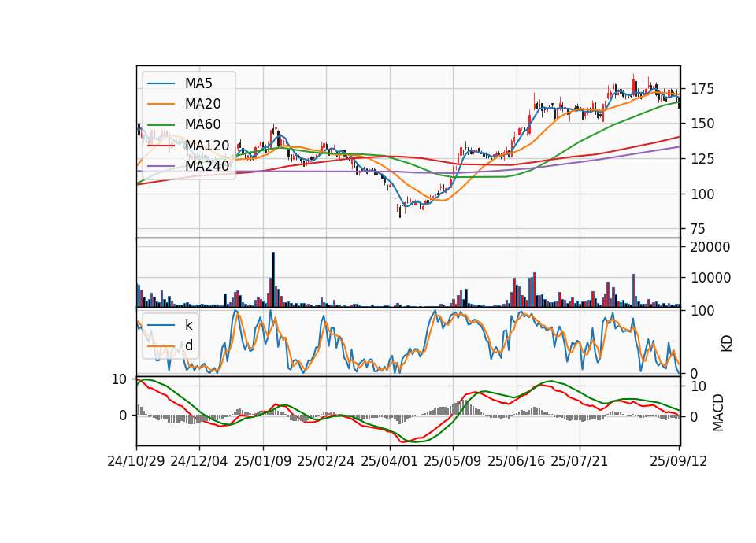Screen dimensions: 756x543
Task: Click the 'k' label in KD legend
Action: (x=188, y=325)
